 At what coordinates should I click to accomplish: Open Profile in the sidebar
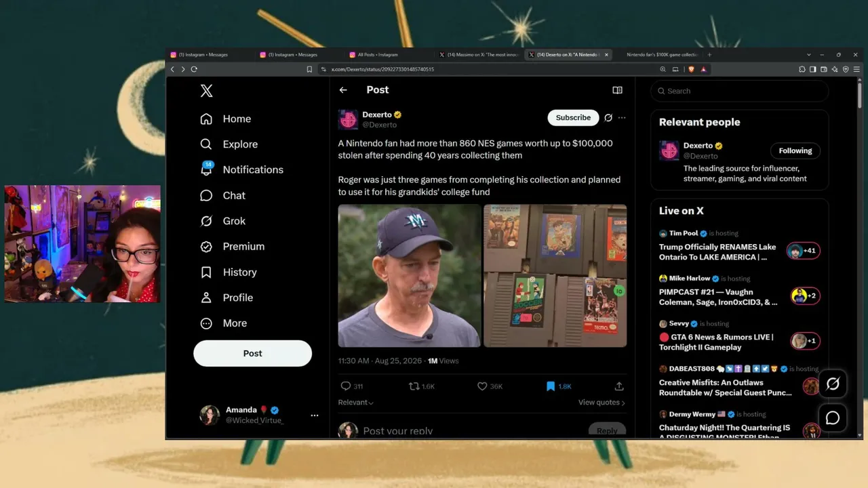[226, 298]
